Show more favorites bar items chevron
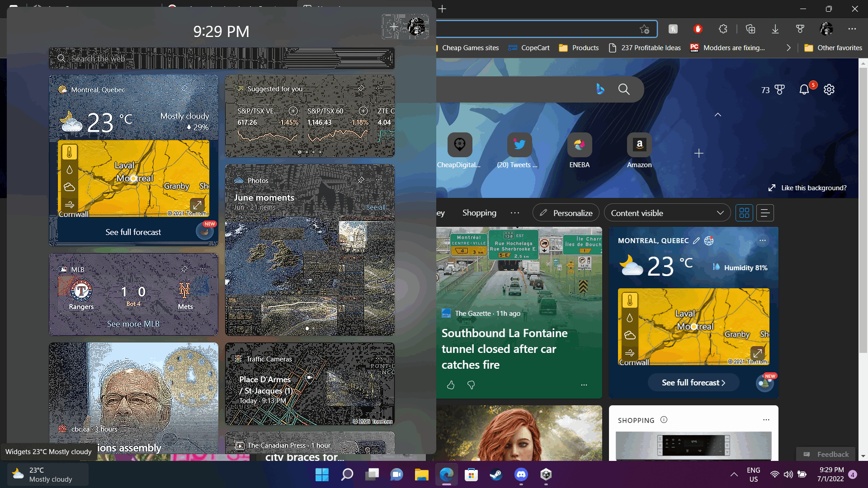This screenshot has height=488, width=868. (788, 48)
